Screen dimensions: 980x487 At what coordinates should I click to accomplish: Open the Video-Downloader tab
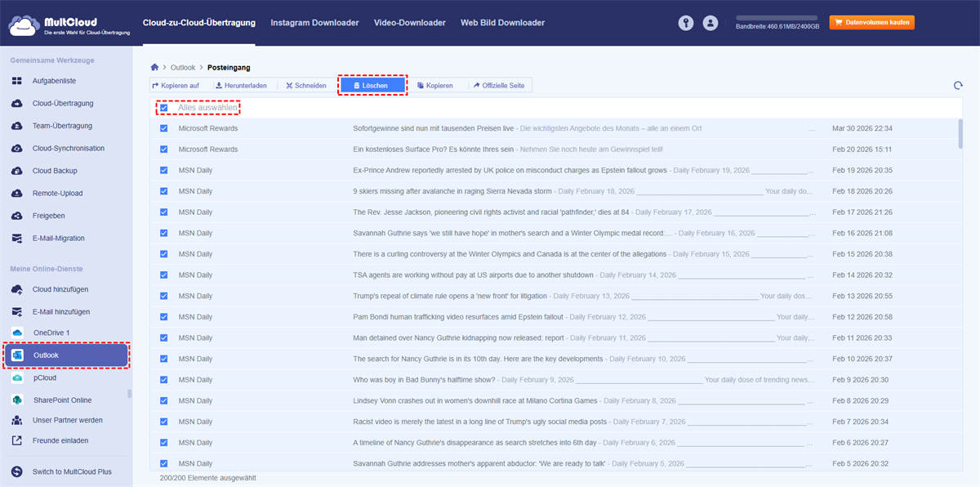[x=410, y=23]
